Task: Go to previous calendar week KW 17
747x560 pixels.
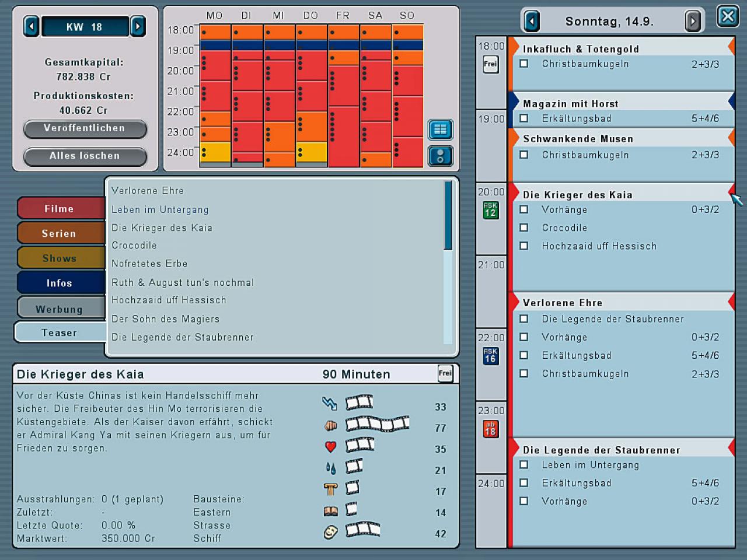Action: point(32,26)
